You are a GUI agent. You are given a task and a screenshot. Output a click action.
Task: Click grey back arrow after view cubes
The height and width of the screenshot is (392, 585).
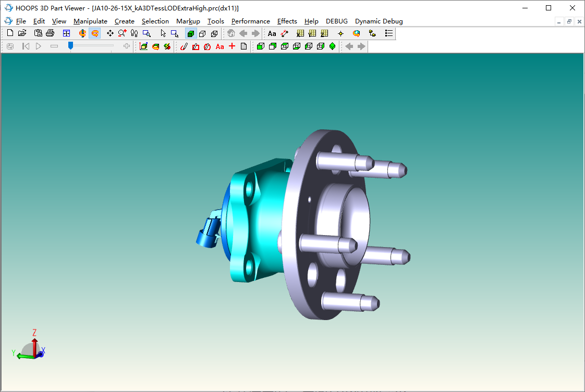click(349, 46)
